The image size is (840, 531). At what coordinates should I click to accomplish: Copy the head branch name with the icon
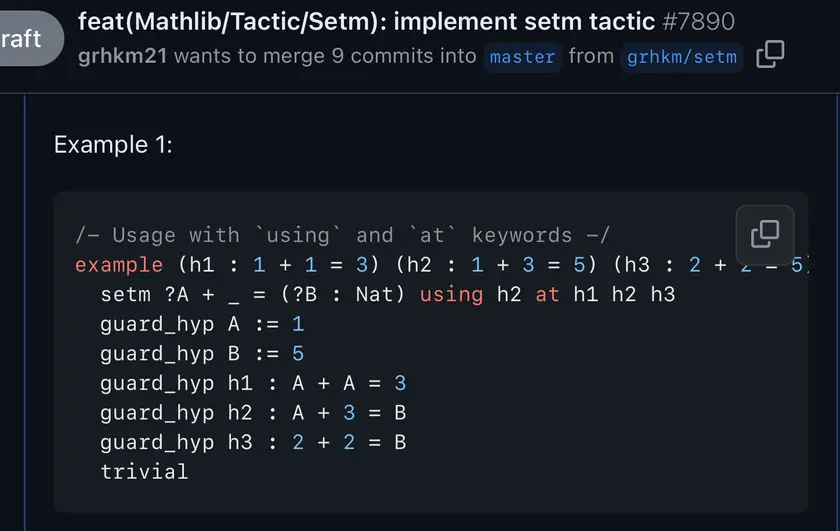770,54
